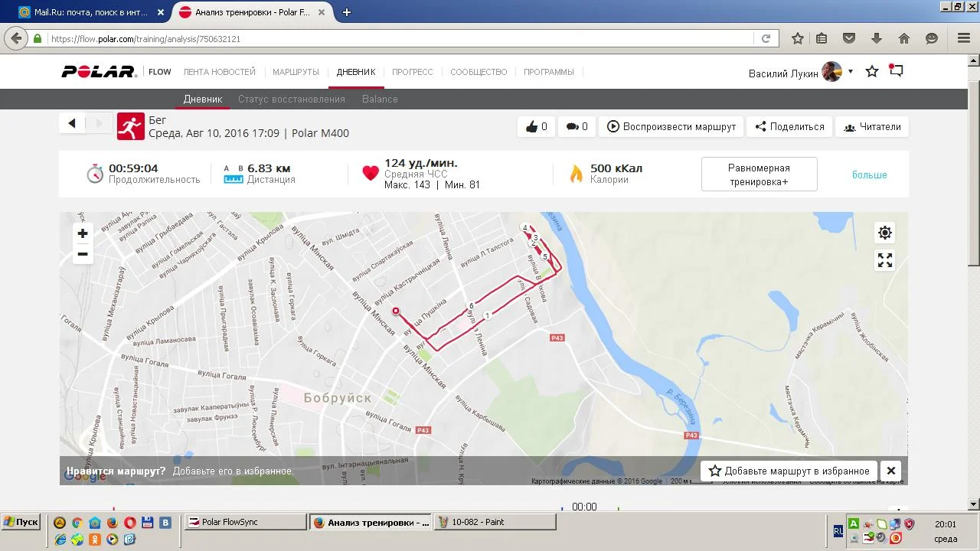Image resolution: width=980 pixels, height=551 pixels.
Task: Switch to Статус восстановления sub-tab
Action: point(292,99)
